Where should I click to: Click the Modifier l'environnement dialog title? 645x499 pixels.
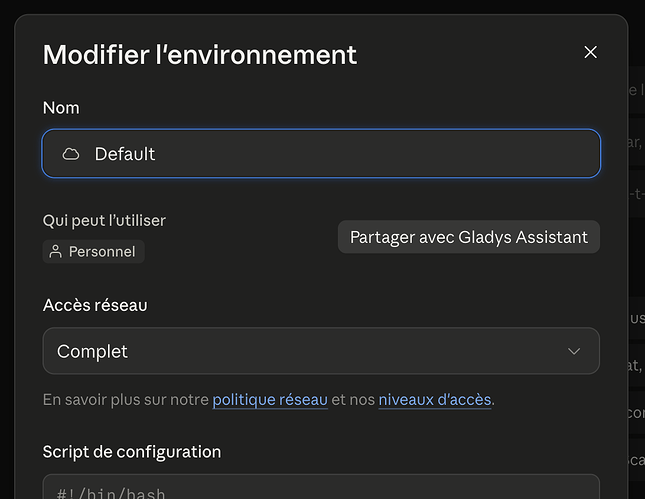click(x=200, y=55)
